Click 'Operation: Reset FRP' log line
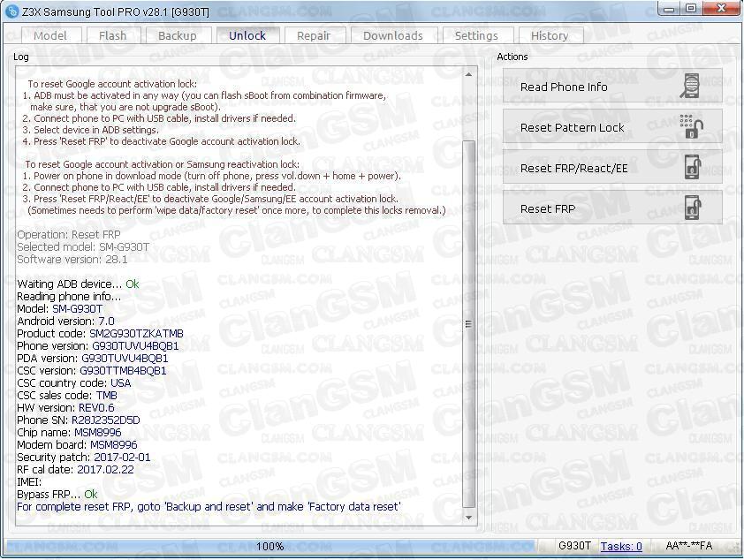Viewport: 744px width, 560px height. click(x=69, y=235)
